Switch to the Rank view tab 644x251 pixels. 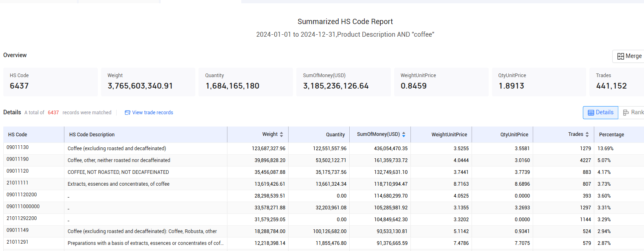click(633, 113)
